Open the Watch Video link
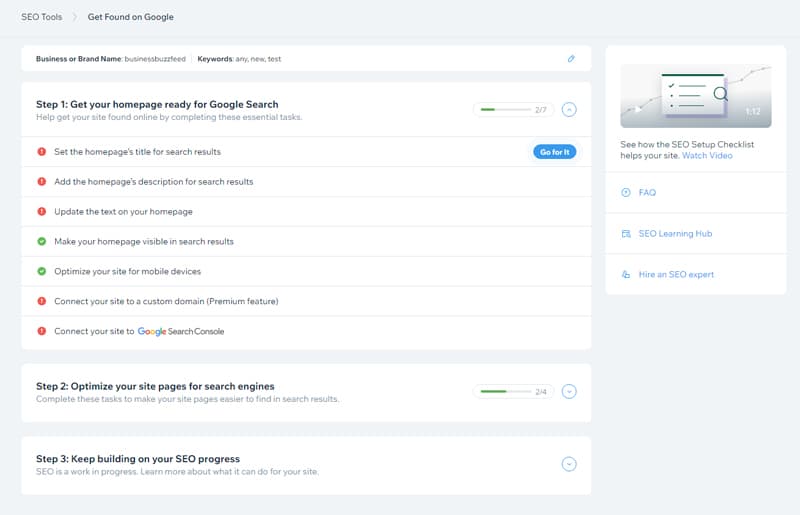 [x=707, y=156]
